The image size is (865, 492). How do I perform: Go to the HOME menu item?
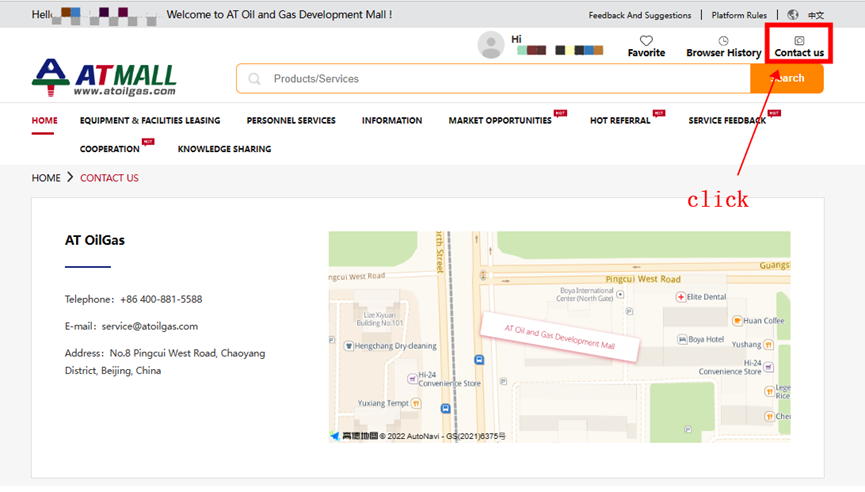coord(44,120)
